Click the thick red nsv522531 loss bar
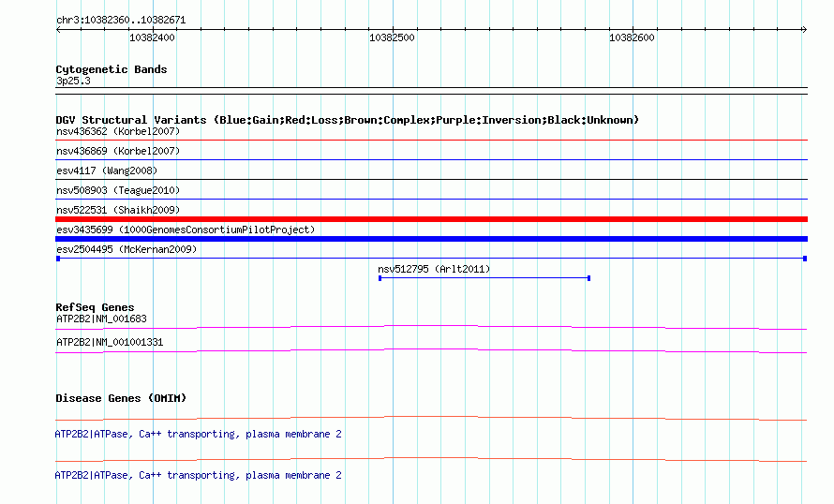The width and height of the screenshot is (834, 504). pos(431,219)
